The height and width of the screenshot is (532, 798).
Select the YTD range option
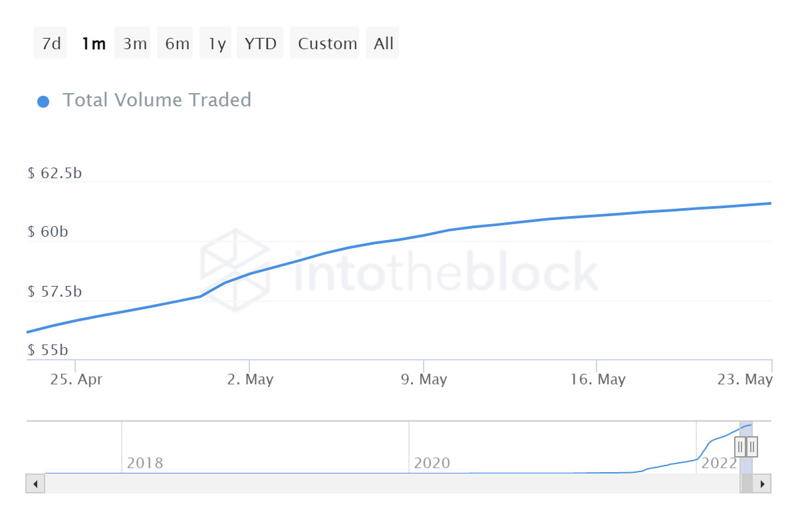pyautogui.click(x=260, y=44)
